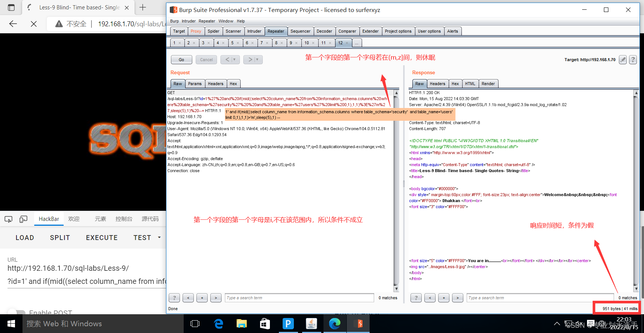Switch request view to Hex
This screenshot has height=333, width=644.
coord(233,84)
